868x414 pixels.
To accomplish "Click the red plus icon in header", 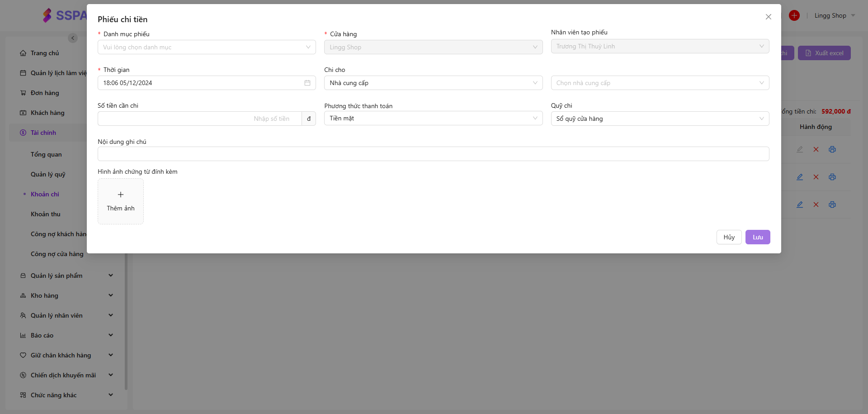I will tap(794, 15).
